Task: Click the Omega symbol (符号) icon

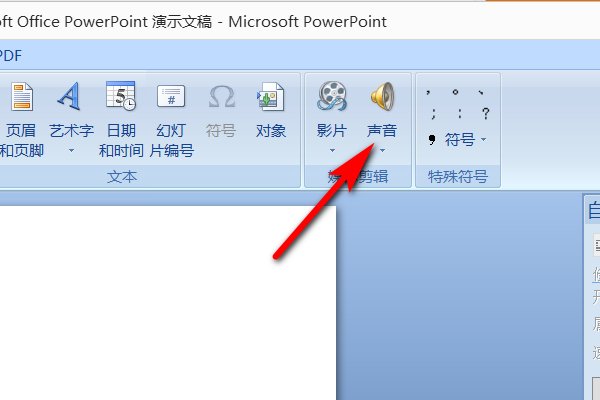Action: 221,97
